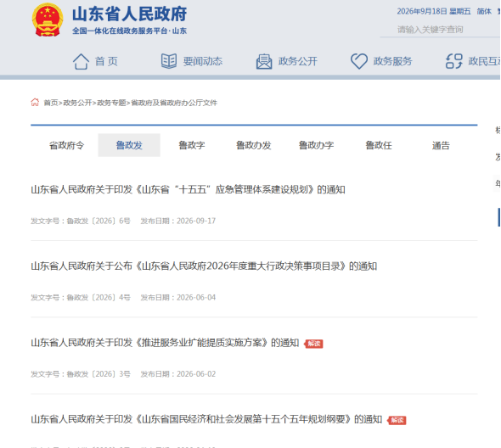Screen dimensions: 501x448
Task: Click breadcrumb 省政府及省政府办公厅文件
Action: click(x=174, y=103)
